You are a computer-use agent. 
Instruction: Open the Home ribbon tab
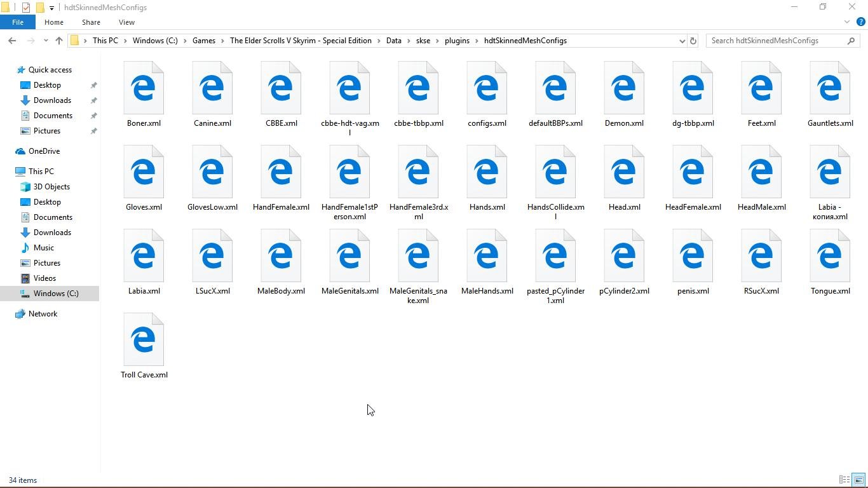click(53, 22)
